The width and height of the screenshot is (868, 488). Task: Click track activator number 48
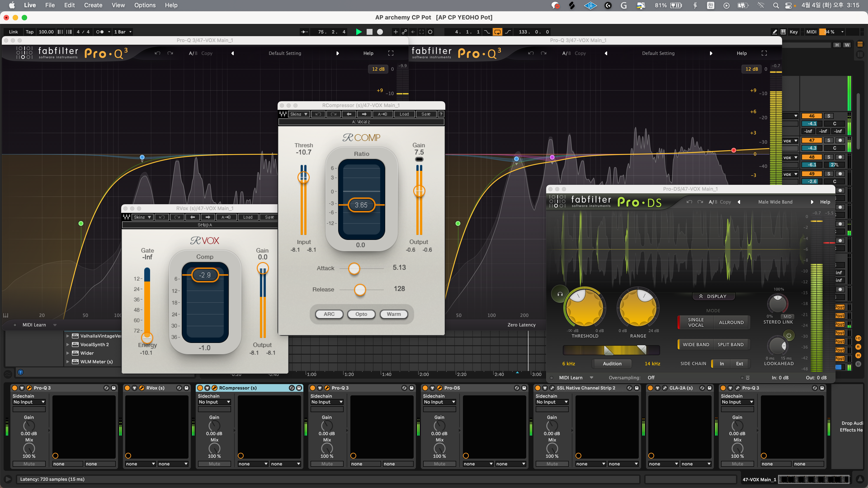(811, 157)
